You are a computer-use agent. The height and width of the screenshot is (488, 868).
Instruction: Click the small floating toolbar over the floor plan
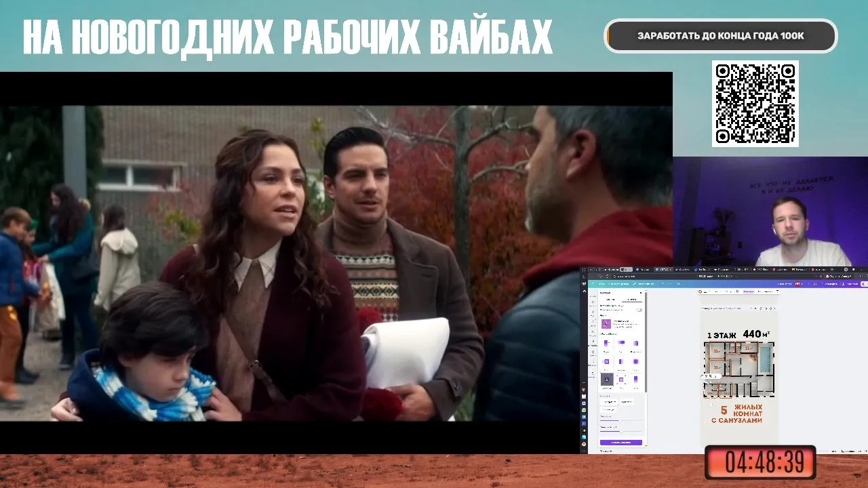pyautogui.click(x=710, y=376)
